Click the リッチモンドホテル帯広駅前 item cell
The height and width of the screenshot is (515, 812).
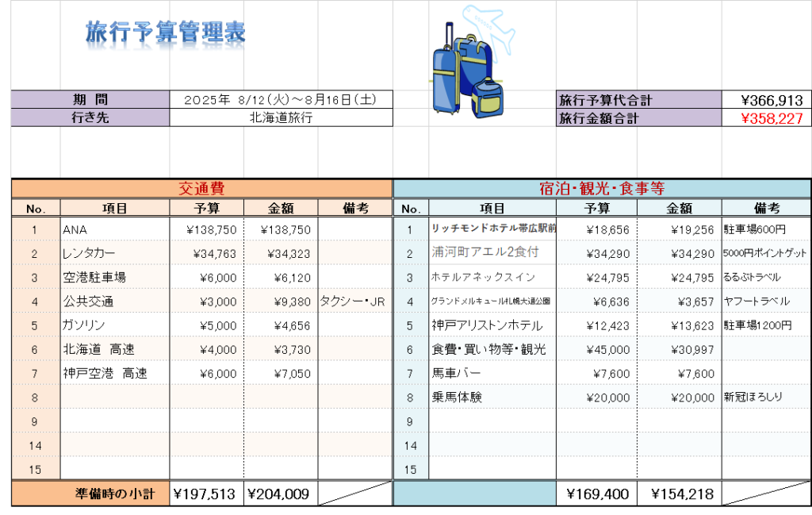pyautogui.click(x=492, y=229)
